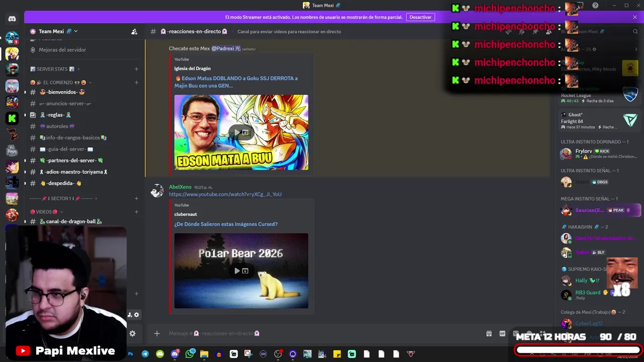The width and height of the screenshot is (644, 362).
Task: Open the Ghost* Farlight 84 activity card
Action: (599, 121)
